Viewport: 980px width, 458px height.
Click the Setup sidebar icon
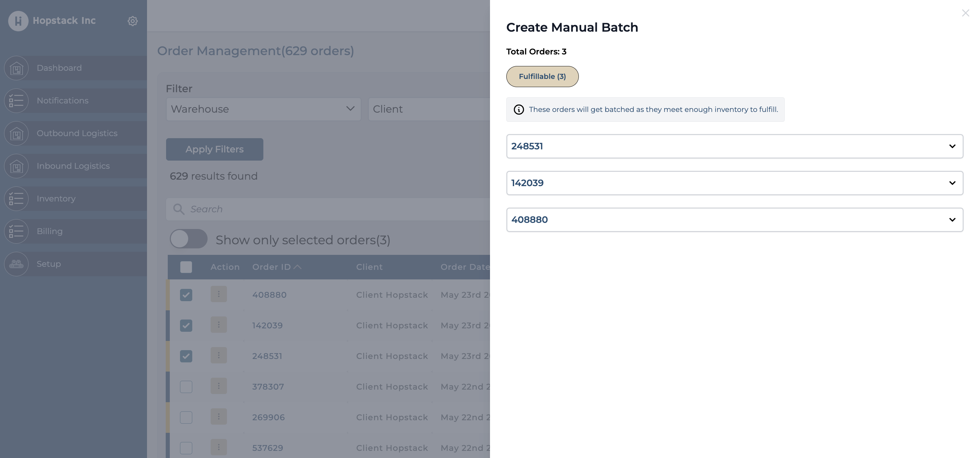pos(16,264)
